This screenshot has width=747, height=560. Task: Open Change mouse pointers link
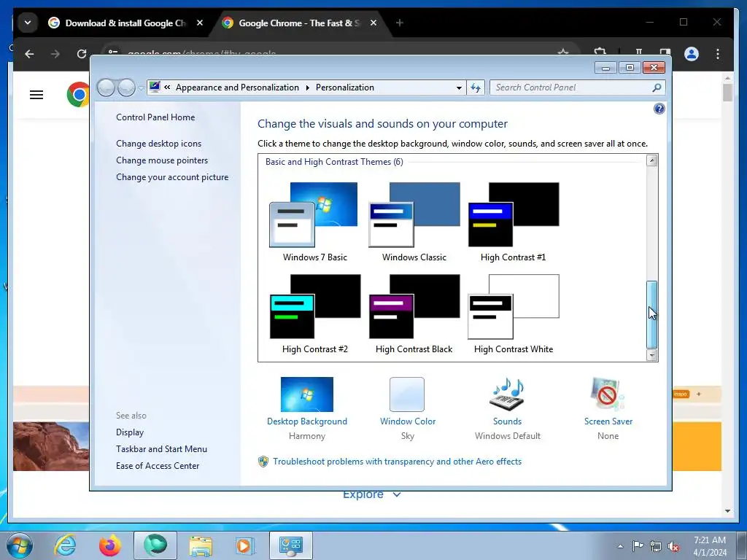(162, 160)
